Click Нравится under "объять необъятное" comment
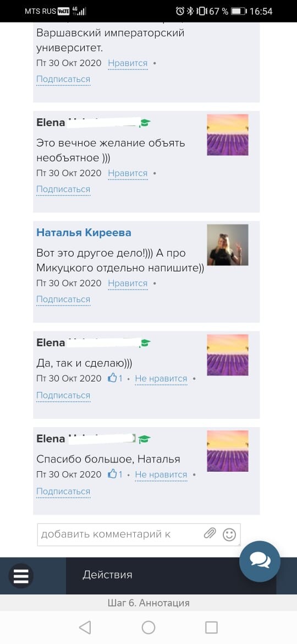The height and width of the screenshot is (644, 297). click(128, 173)
